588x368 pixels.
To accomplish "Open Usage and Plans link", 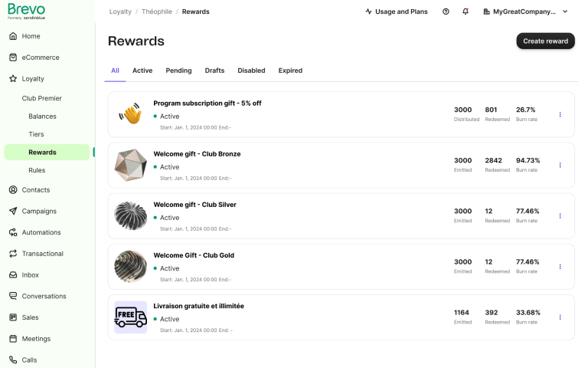I will coord(397,11).
